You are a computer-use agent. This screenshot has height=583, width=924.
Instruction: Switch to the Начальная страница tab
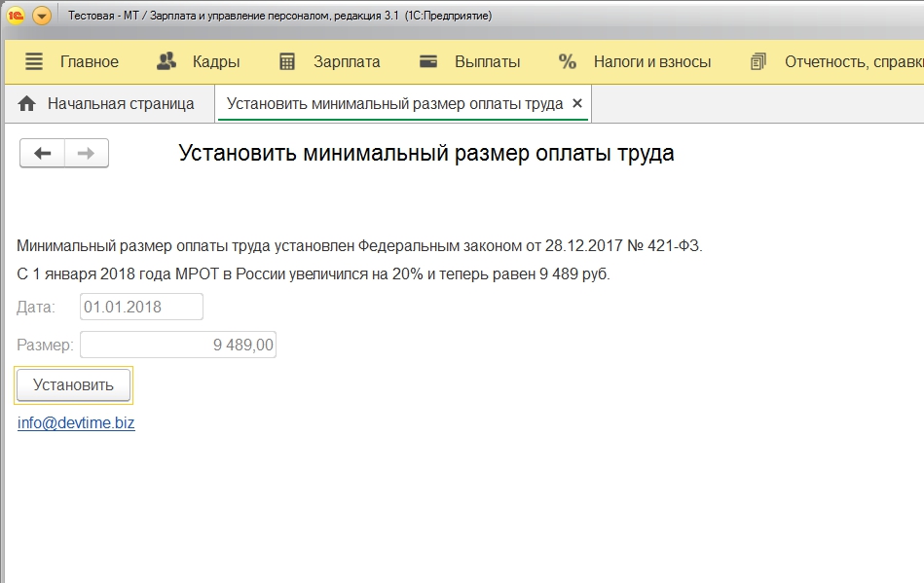coord(110,103)
